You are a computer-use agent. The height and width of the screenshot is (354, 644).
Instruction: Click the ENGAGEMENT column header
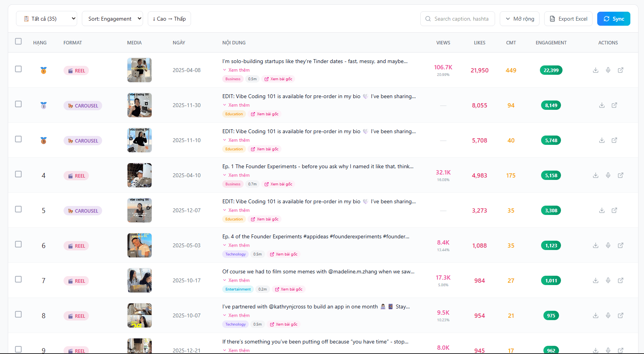tap(551, 42)
